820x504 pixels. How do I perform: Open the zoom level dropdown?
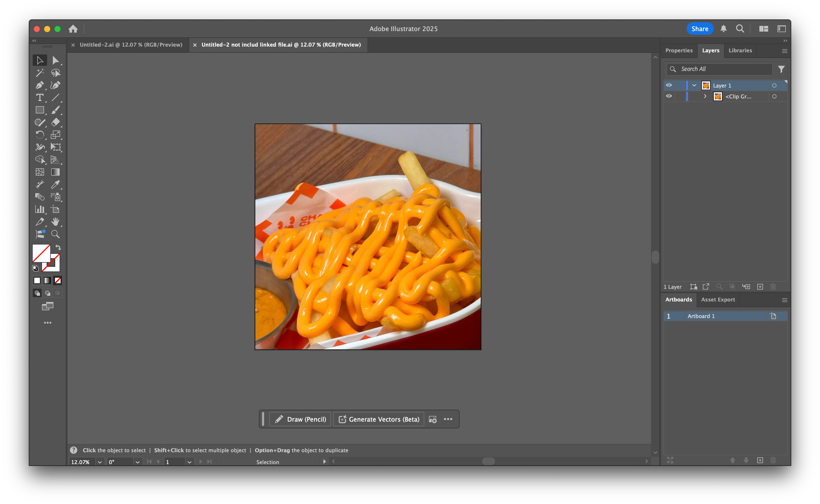(99, 462)
